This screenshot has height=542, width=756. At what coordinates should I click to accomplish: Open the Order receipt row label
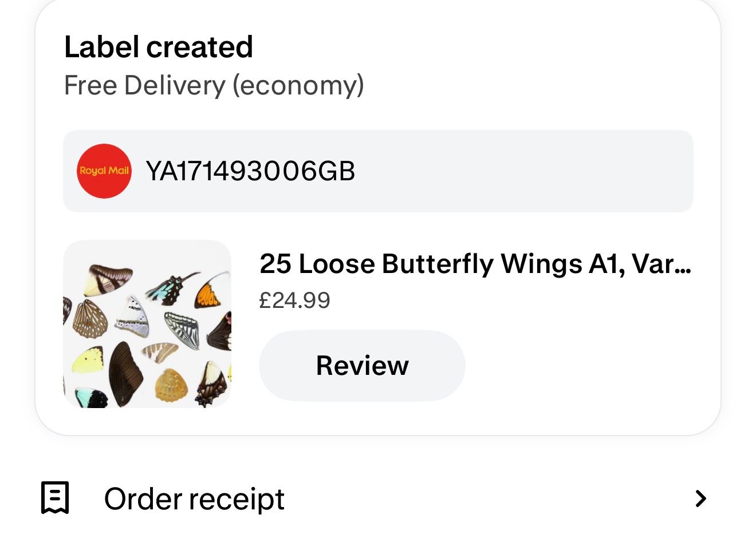(194, 499)
